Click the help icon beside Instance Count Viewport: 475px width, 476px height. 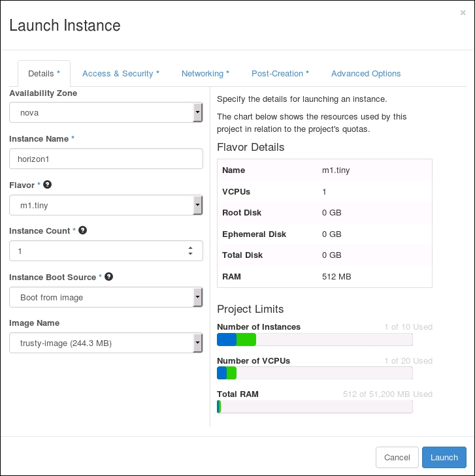click(83, 230)
